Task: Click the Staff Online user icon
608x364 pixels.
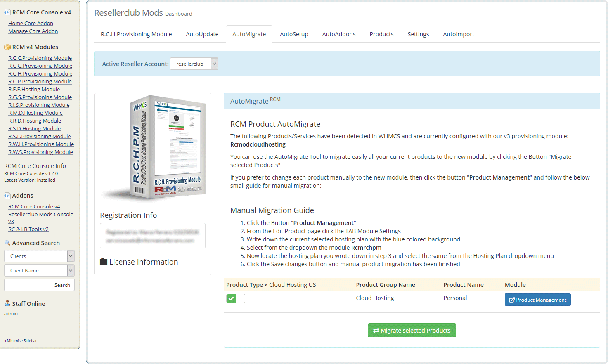Action: 7,303
